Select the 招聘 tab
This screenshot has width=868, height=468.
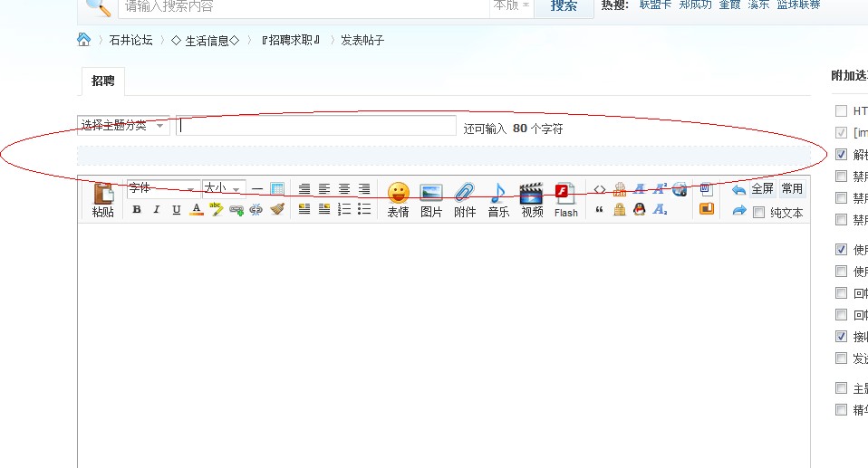(103, 81)
